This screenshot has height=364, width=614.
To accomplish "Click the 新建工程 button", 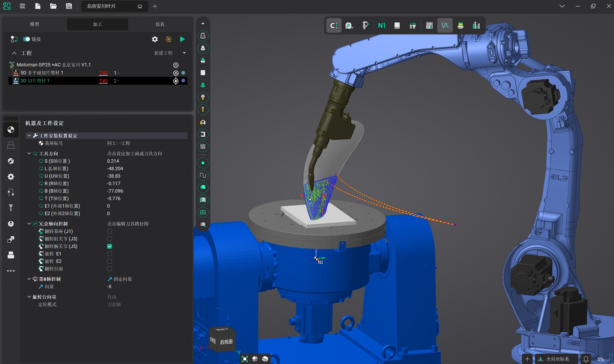I will pos(163,53).
